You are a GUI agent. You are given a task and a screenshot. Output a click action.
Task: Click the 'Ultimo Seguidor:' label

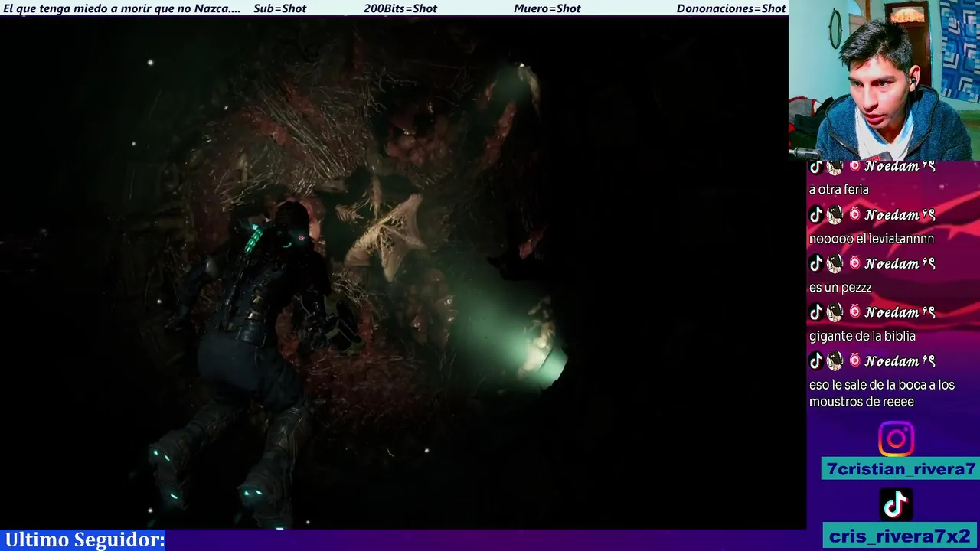(x=85, y=540)
